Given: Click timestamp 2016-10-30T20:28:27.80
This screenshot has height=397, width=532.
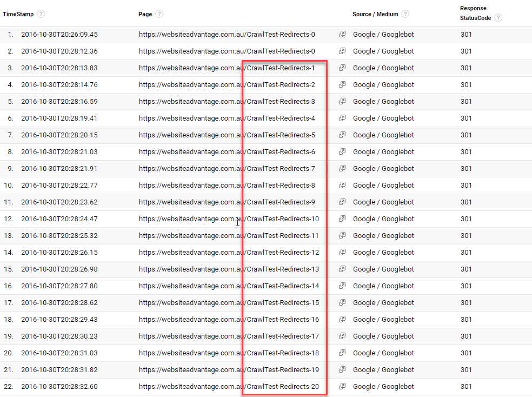Looking at the screenshot, I should (59, 286).
